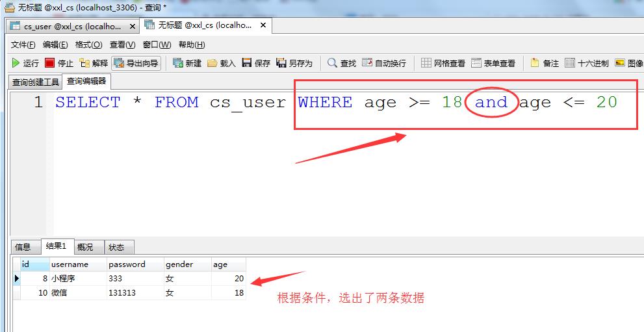644x332 pixels.
Task: Save the query with 保存
Action: click(x=256, y=63)
